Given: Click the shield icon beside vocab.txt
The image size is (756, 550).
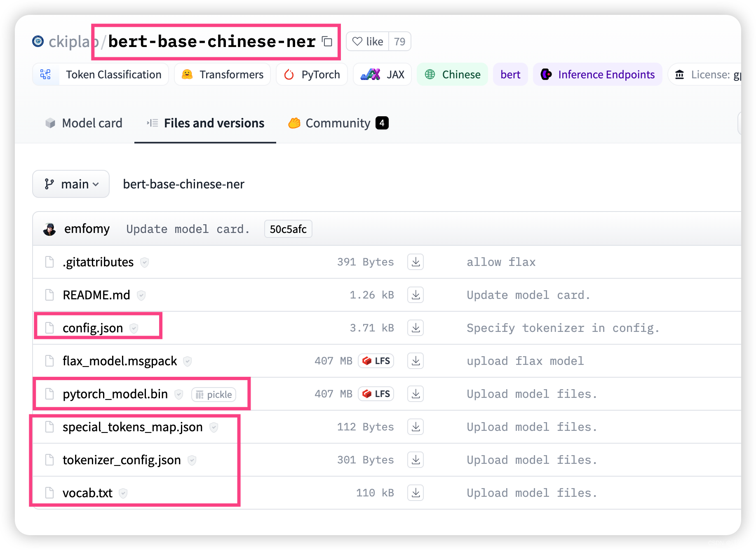Looking at the screenshot, I should 123,493.
